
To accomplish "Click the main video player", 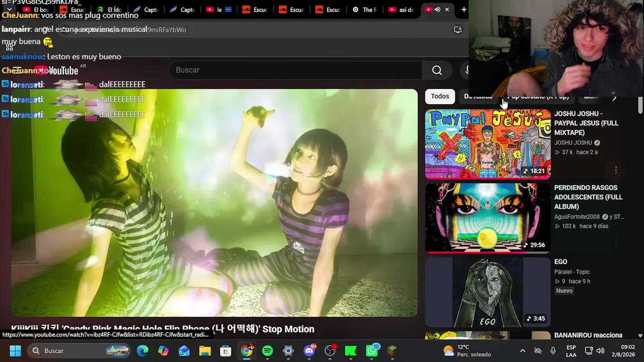I will (x=214, y=203).
